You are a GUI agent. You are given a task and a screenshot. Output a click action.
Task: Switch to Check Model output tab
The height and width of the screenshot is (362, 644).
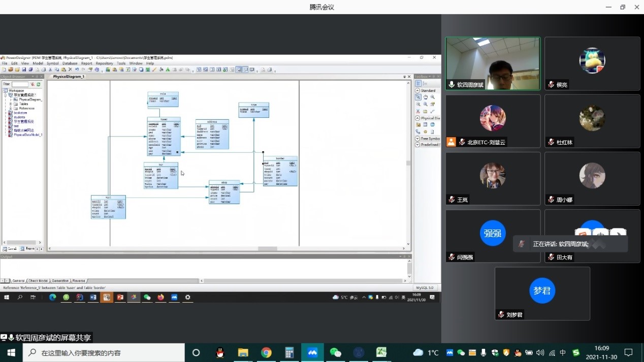(x=38, y=281)
